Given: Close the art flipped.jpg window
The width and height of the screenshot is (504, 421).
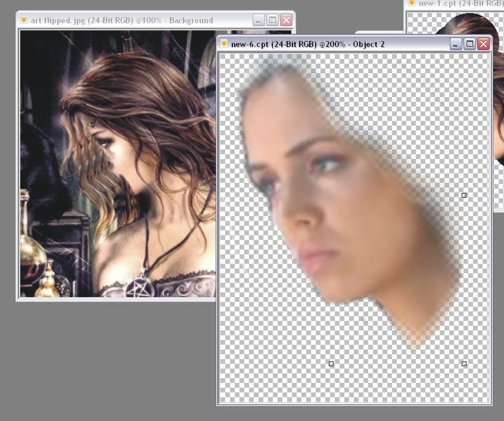Looking at the screenshot, I should 286,20.
